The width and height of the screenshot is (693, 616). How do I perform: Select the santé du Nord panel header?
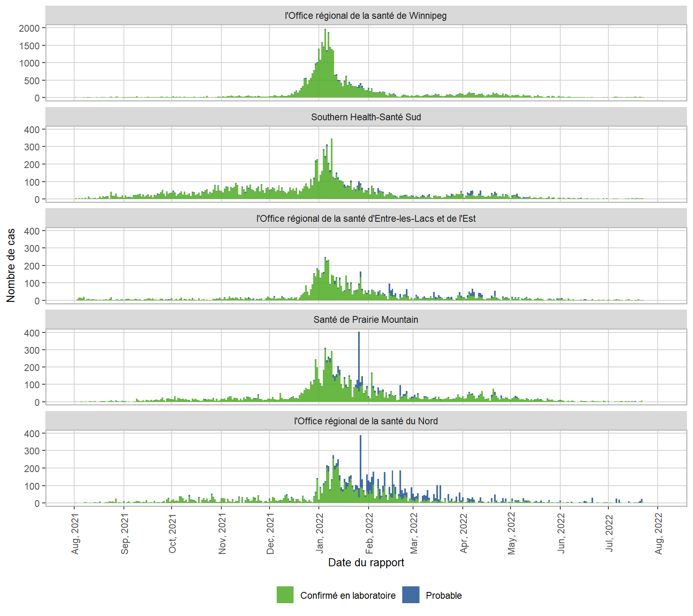click(x=366, y=421)
